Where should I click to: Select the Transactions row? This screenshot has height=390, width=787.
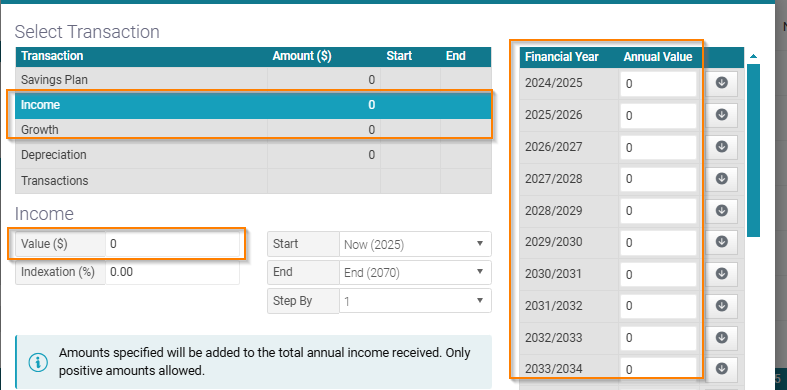[253, 181]
